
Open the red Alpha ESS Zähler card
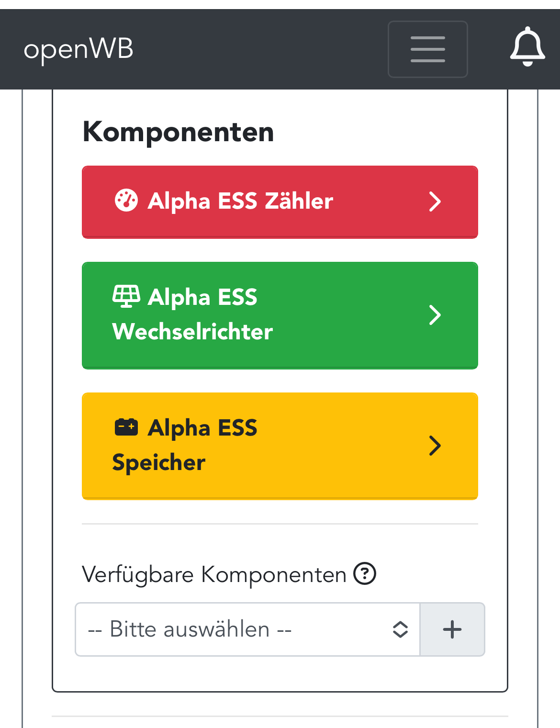280,202
